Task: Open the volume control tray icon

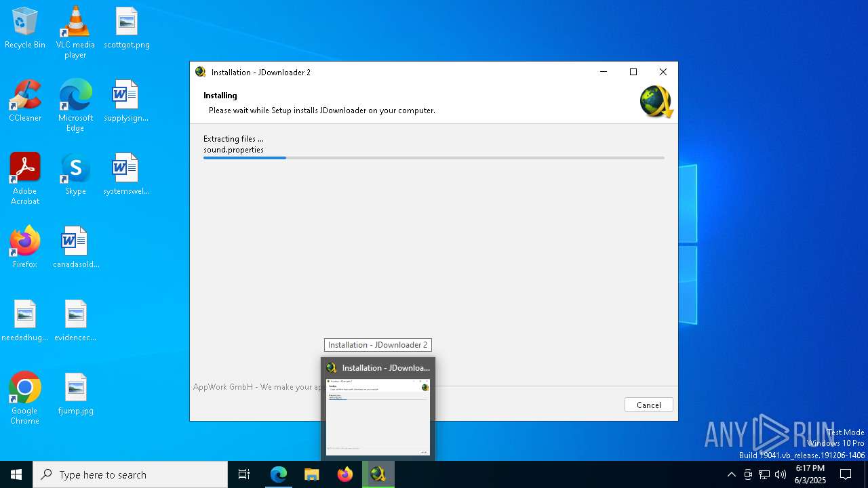Action: [781, 474]
